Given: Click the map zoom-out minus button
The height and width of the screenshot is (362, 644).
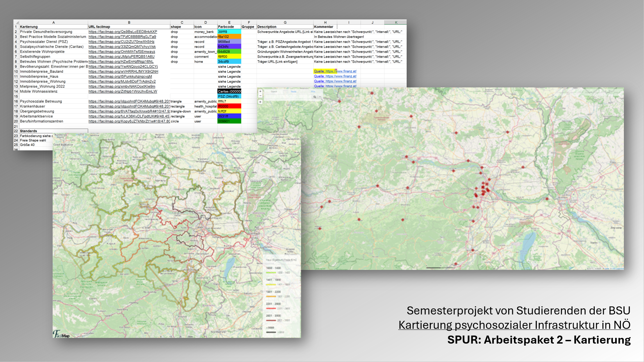Looking at the screenshot, I should pyautogui.click(x=260, y=96).
